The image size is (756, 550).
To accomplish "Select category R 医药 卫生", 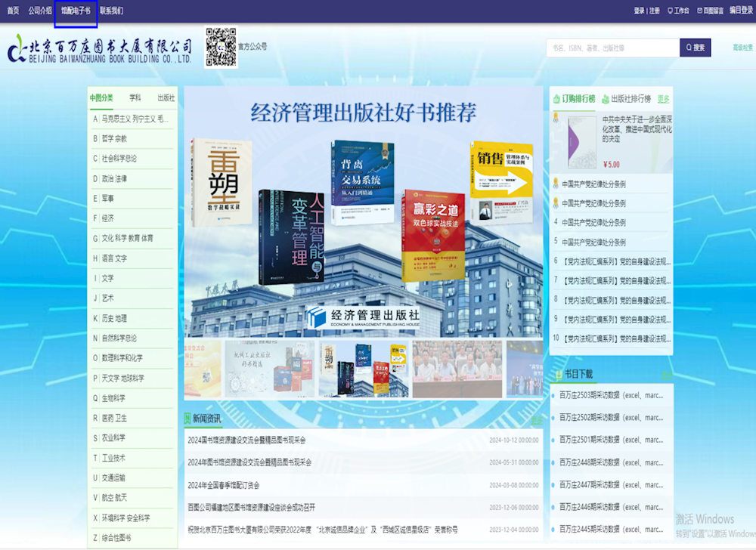I will pyautogui.click(x=132, y=418).
